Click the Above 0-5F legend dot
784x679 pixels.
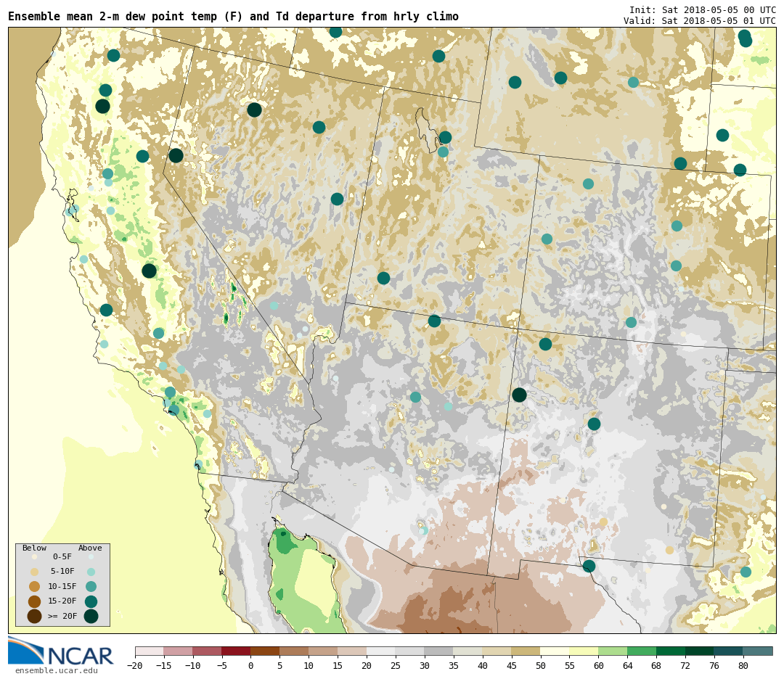click(x=91, y=556)
